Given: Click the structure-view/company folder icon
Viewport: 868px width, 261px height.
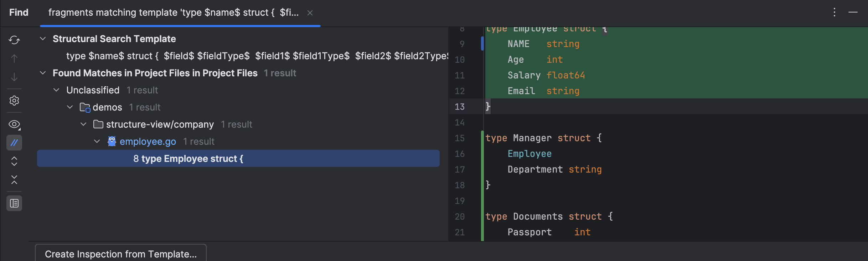Looking at the screenshot, I should [98, 124].
